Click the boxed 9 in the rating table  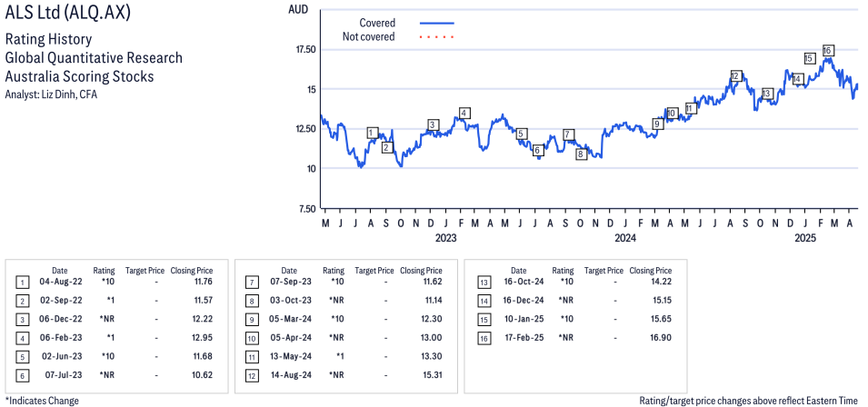[252, 320]
